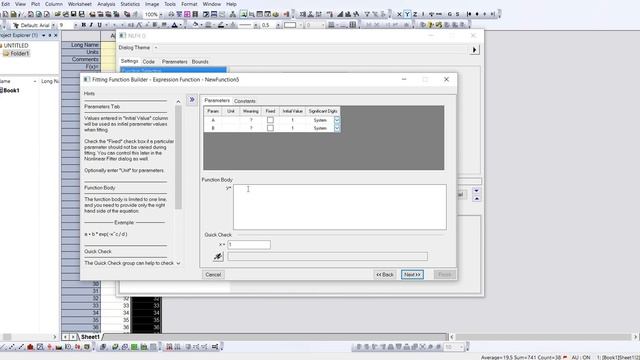Click the Save Project disk icon
This screenshot has width=640, height=360.
[x=73, y=14]
